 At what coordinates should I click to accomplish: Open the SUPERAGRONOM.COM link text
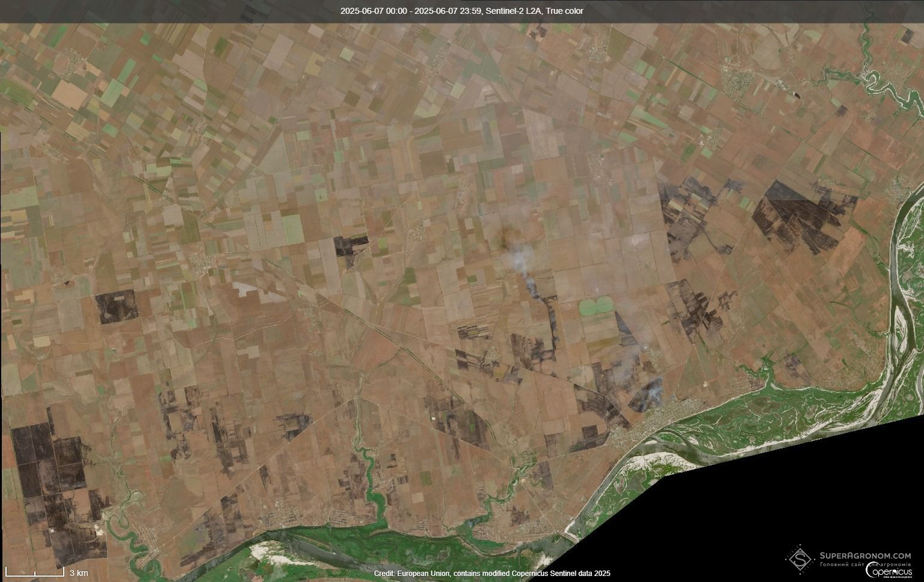click(865, 556)
